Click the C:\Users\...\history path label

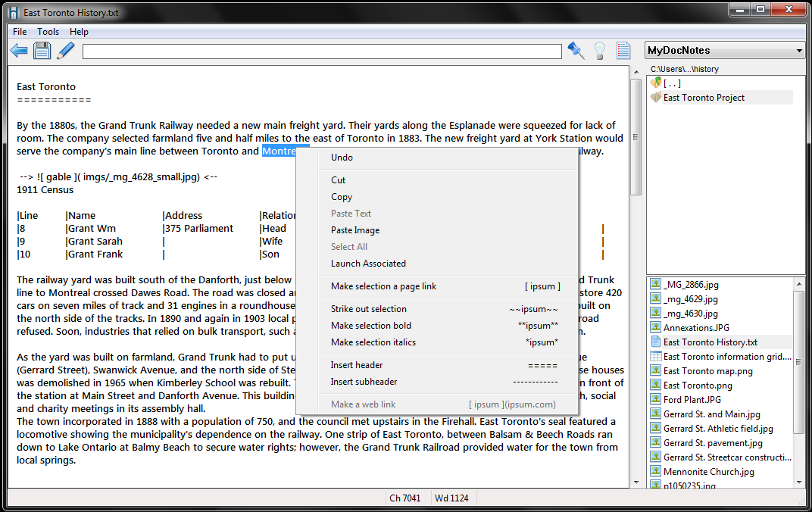pos(685,69)
